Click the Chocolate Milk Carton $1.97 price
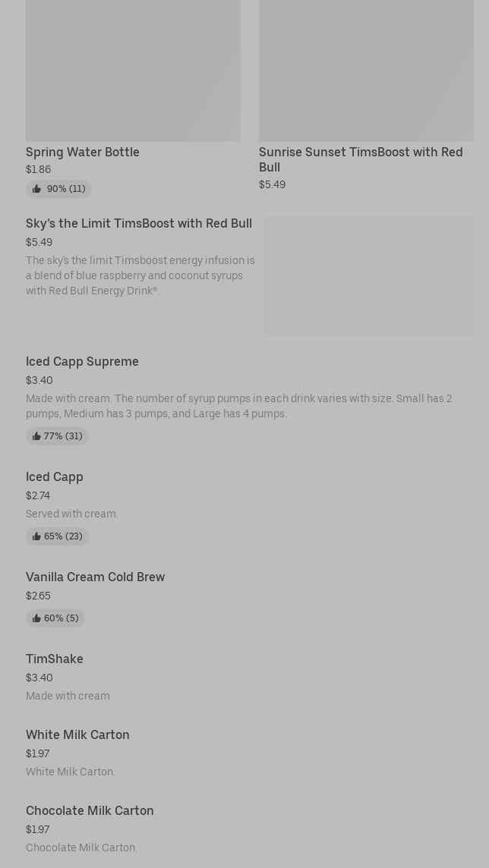 click(x=37, y=829)
